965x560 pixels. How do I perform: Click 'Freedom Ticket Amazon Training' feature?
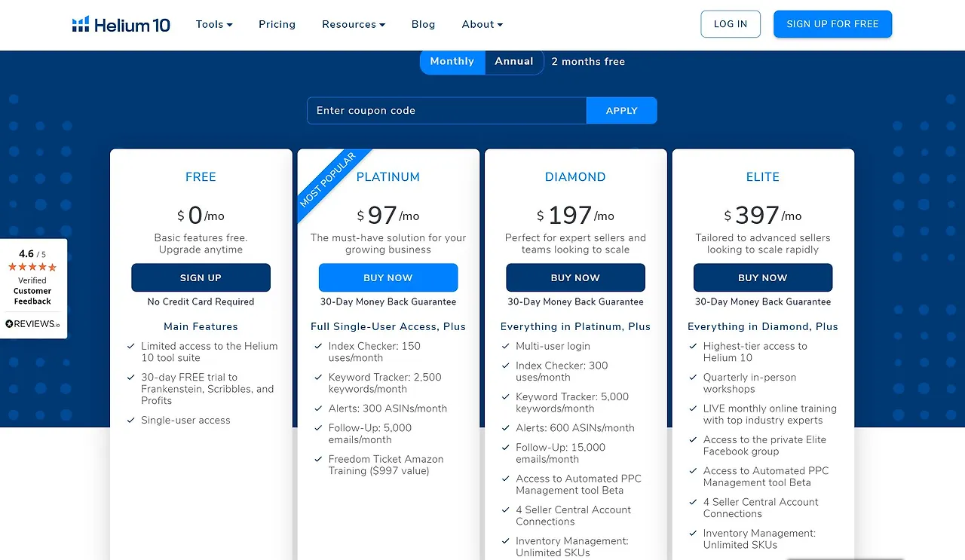pyautogui.click(x=386, y=465)
